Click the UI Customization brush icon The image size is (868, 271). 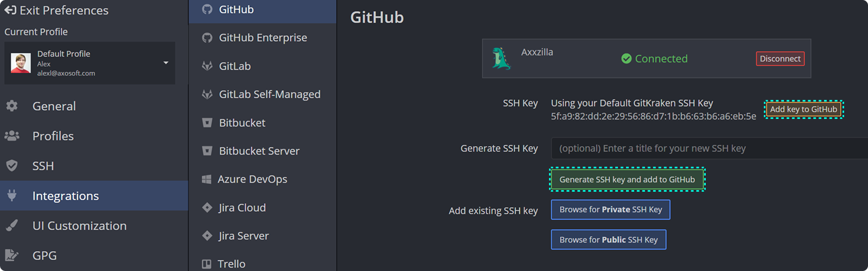12,225
